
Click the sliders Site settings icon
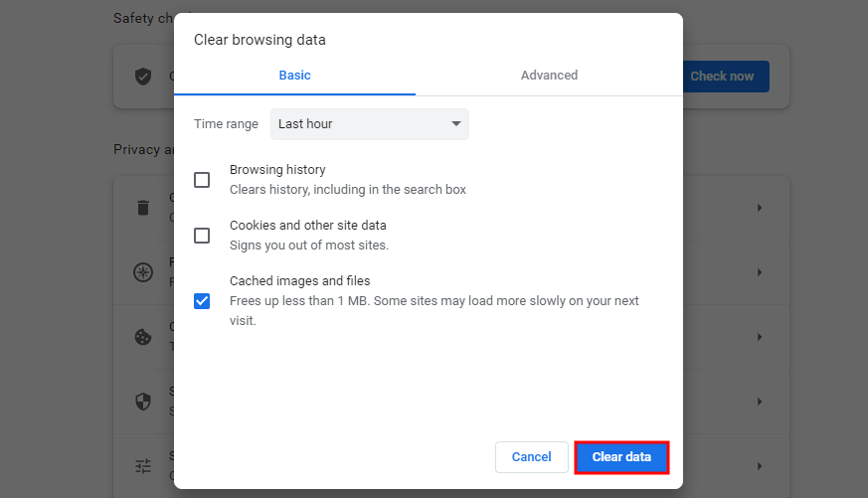(143, 466)
